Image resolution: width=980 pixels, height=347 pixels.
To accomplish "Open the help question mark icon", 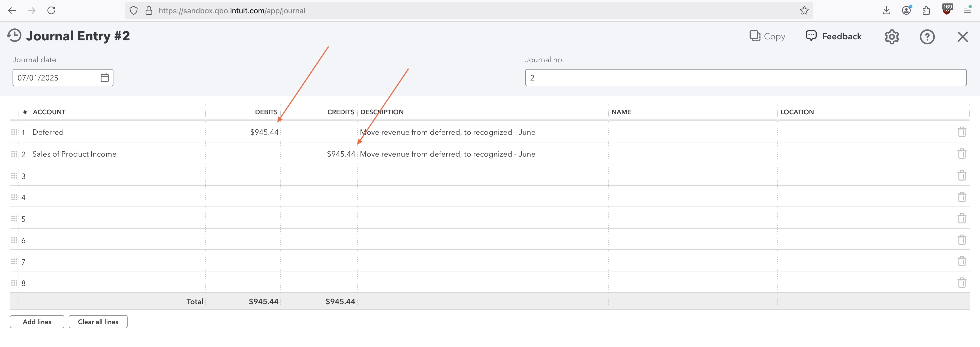I will (x=927, y=37).
